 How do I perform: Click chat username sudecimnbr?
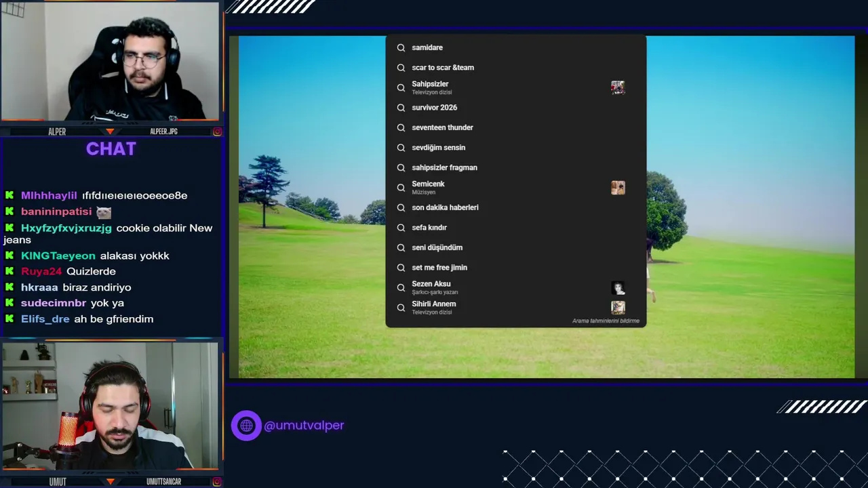[54, 303]
